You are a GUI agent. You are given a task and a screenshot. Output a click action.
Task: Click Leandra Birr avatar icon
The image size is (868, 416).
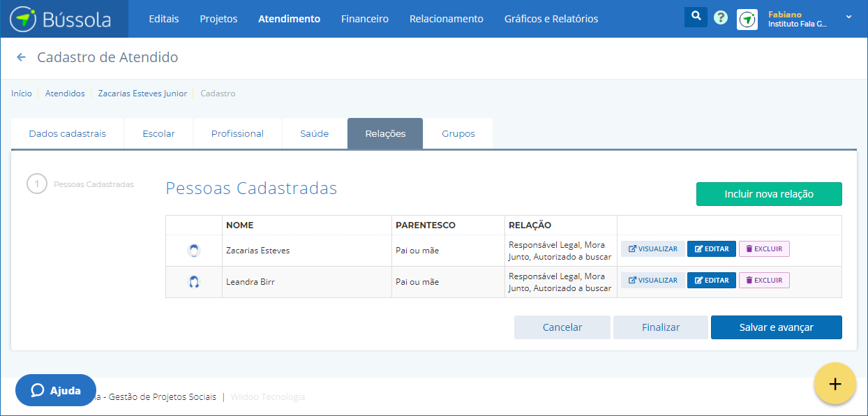194,282
